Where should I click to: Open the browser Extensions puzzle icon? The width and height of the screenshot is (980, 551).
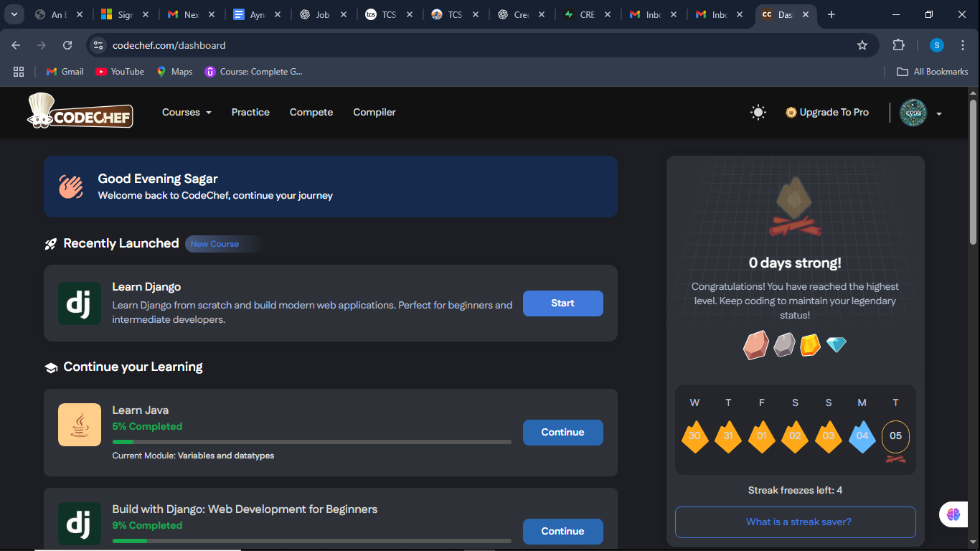coord(898,45)
